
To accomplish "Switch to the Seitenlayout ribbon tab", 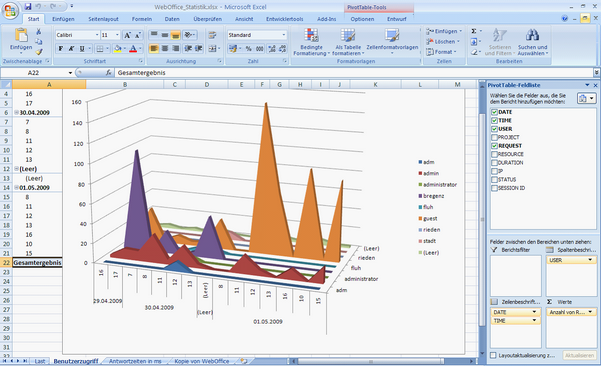I will [x=103, y=19].
